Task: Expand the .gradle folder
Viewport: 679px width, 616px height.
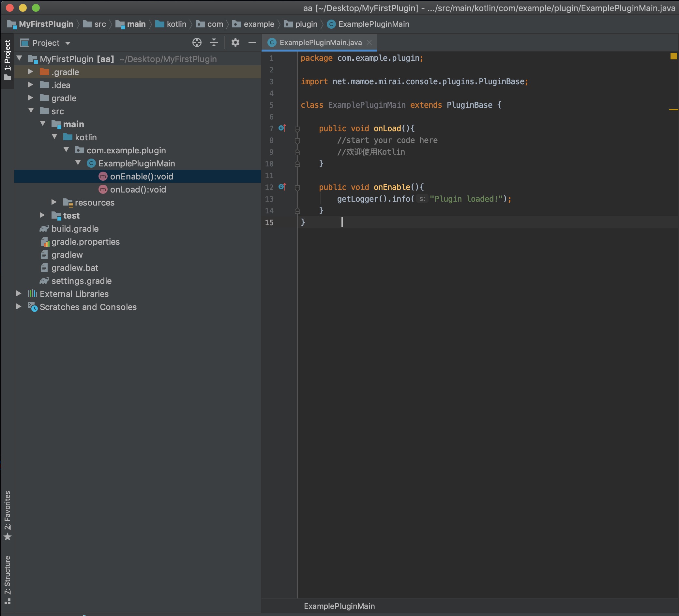Action: (30, 72)
